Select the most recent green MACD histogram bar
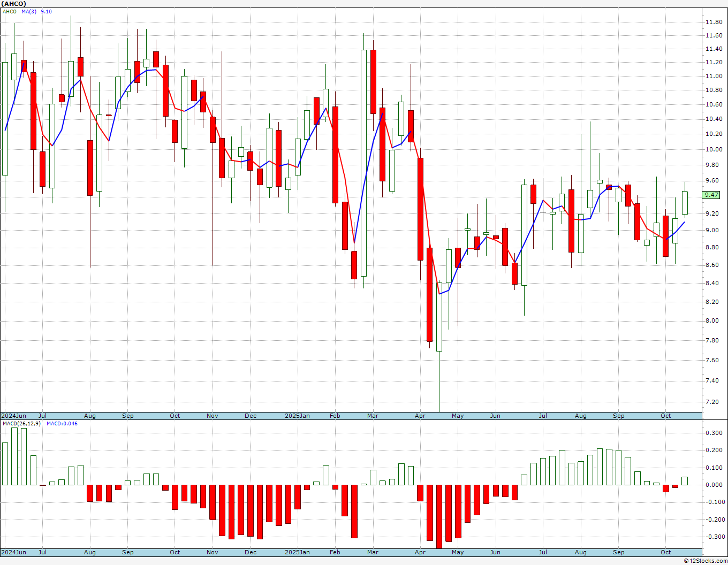 (x=685, y=481)
